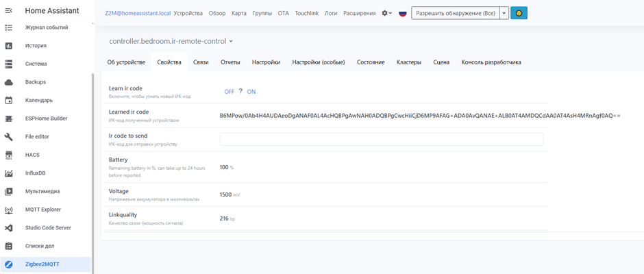
Task: Set Learn ir code to unknown state
Action: click(x=240, y=91)
